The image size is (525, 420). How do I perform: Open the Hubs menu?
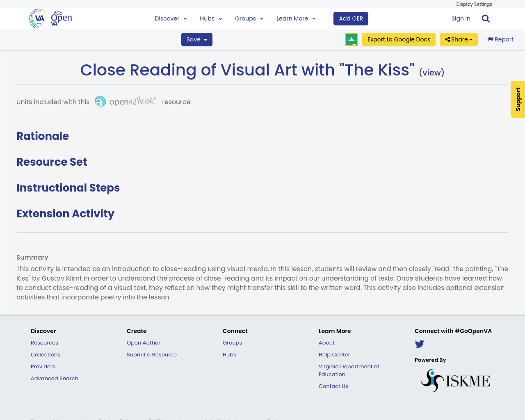click(210, 18)
